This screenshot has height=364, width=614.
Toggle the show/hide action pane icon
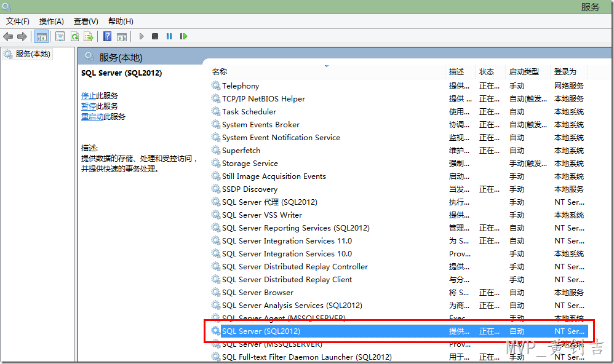[122, 36]
